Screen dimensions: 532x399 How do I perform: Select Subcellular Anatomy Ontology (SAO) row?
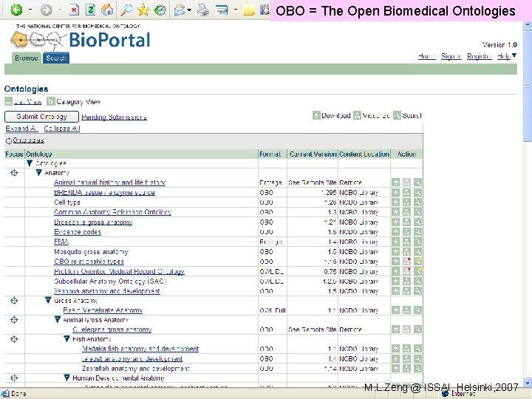tap(110, 282)
